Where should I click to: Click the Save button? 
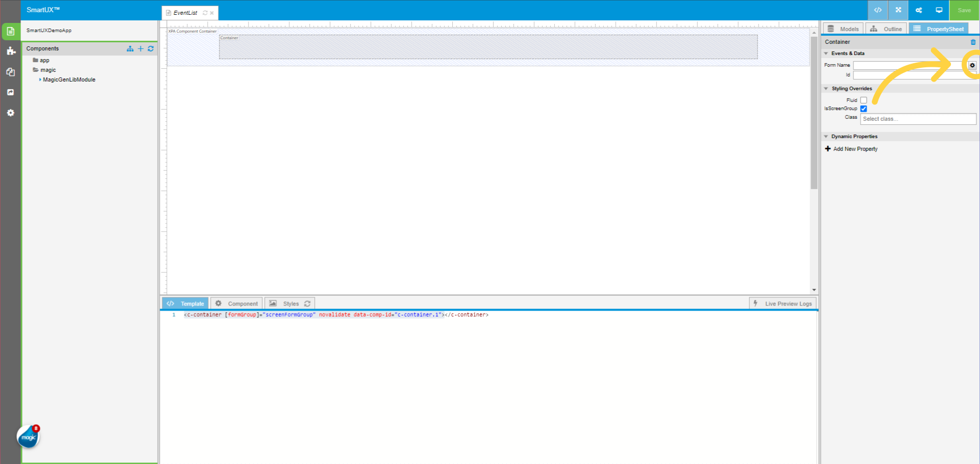coord(964,10)
